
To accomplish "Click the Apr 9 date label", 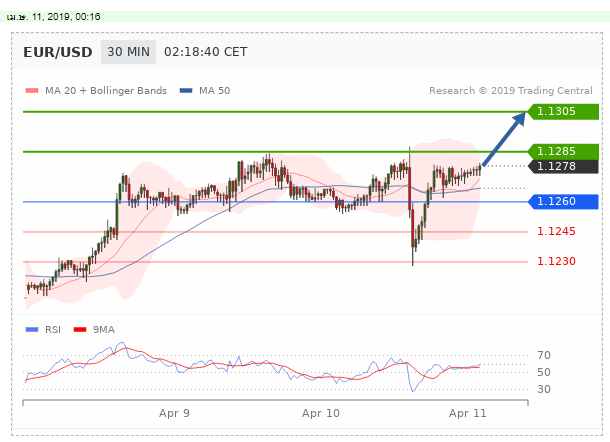I will [x=174, y=413].
